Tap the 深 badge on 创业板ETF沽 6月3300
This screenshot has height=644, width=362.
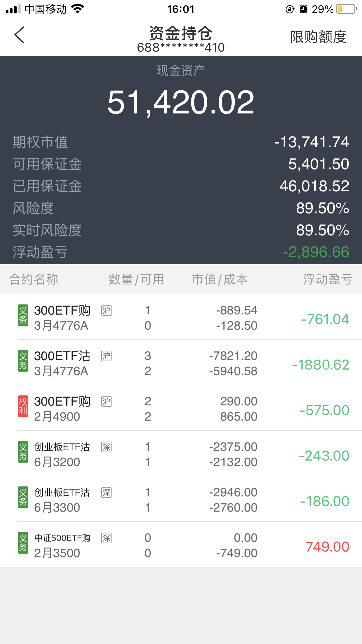[x=106, y=492]
